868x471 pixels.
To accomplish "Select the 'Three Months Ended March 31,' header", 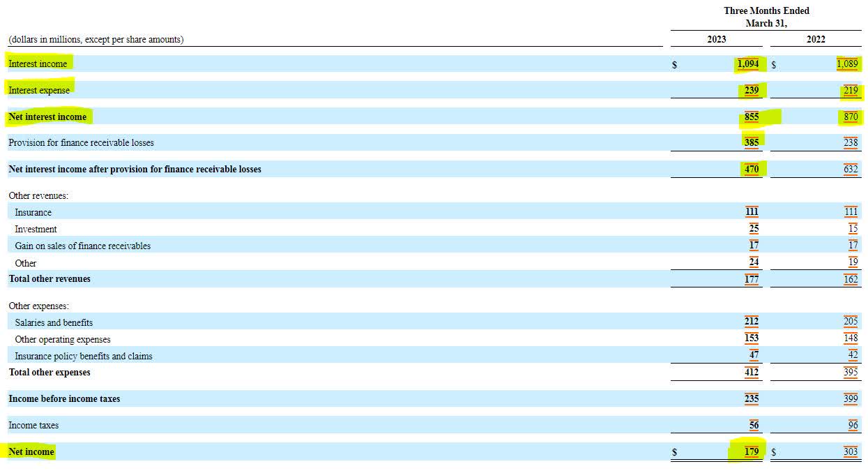I will point(766,17).
